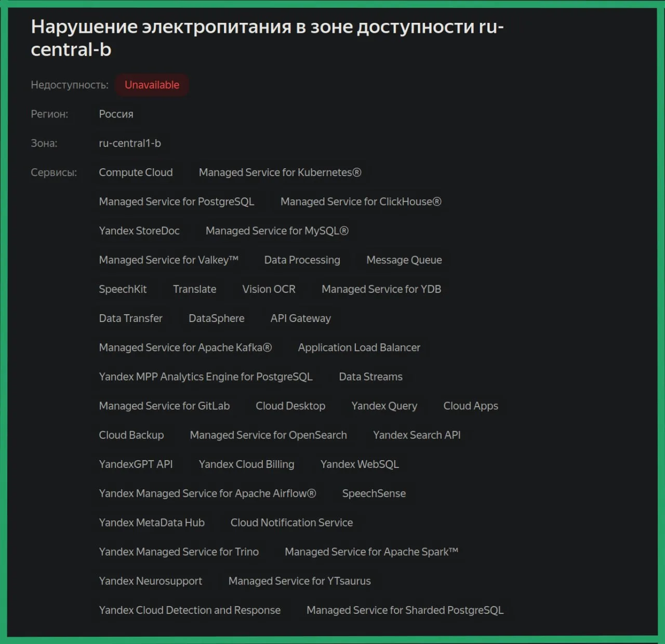Select Managed Service for PostgreSQL
Image resolution: width=665 pixels, height=644 pixels.
pyautogui.click(x=177, y=202)
